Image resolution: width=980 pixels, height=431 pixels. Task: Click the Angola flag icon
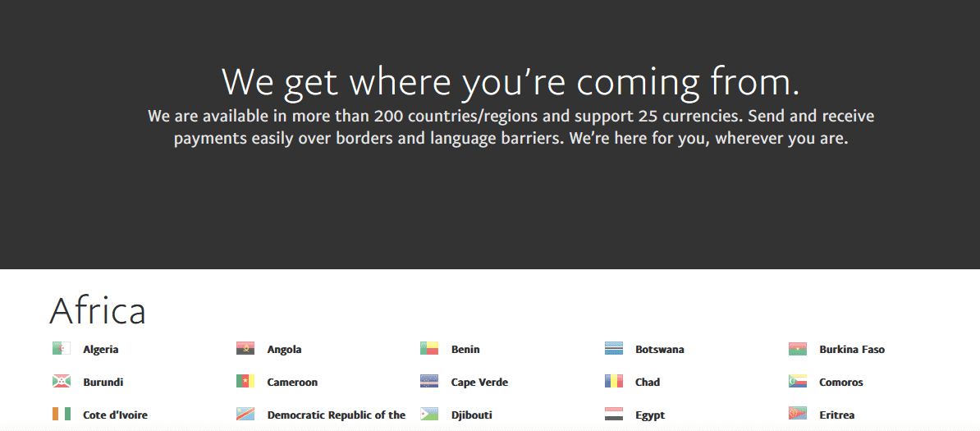(245, 349)
